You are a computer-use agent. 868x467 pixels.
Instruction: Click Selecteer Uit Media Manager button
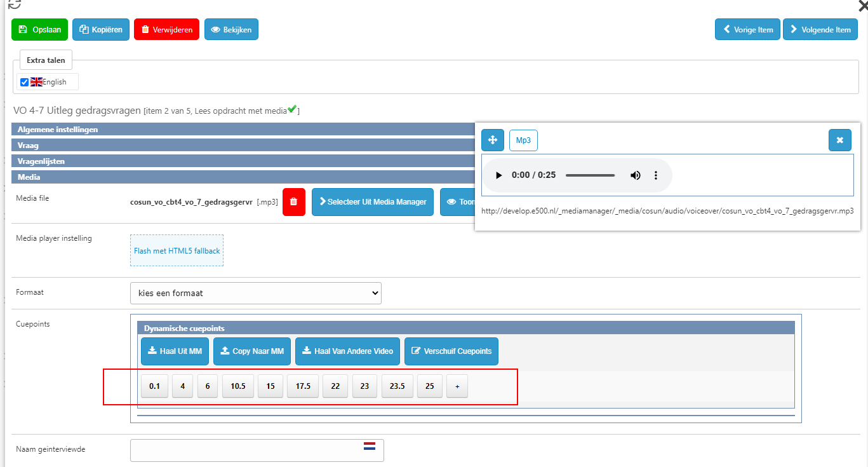pos(373,202)
